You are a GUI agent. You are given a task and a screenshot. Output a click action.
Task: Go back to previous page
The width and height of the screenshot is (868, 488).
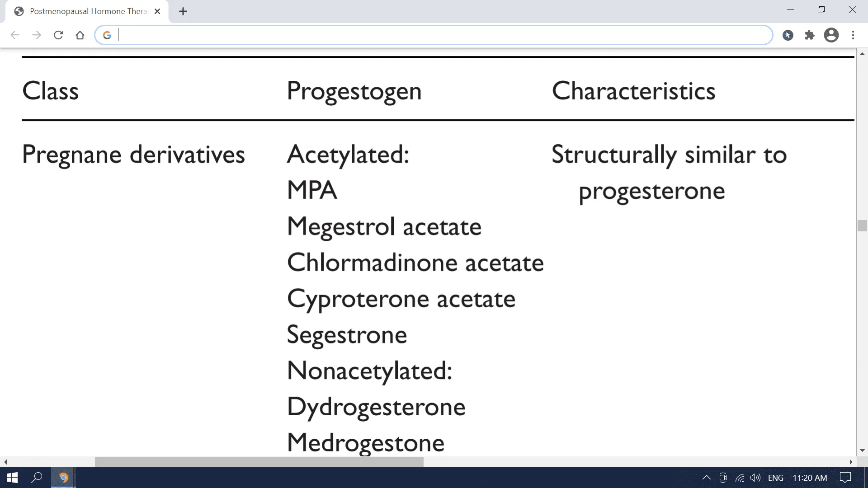pos(15,35)
